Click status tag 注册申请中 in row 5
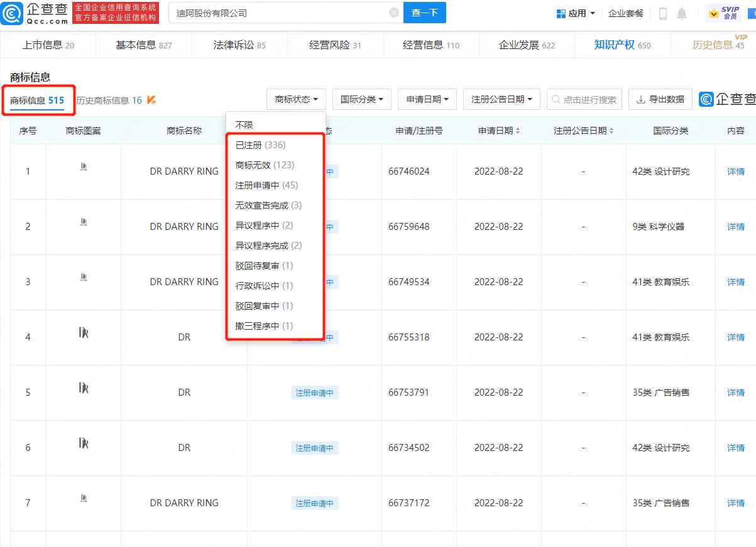This screenshot has width=756, height=547. tap(315, 393)
